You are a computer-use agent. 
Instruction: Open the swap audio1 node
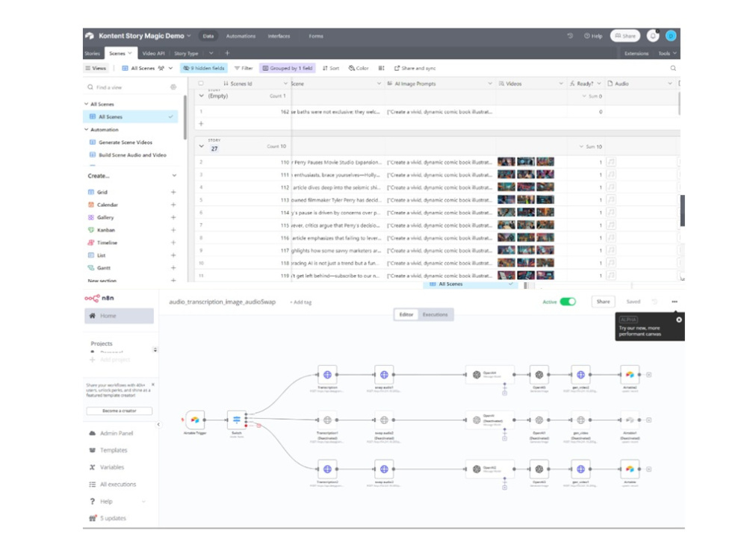pyautogui.click(x=384, y=375)
